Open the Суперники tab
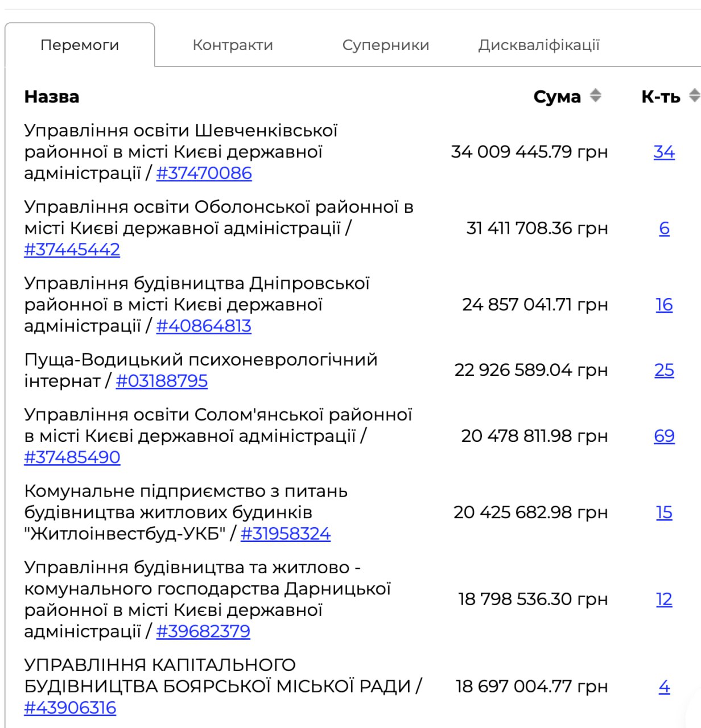This screenshot has height=728, width=701. click(x=386, y=45)
